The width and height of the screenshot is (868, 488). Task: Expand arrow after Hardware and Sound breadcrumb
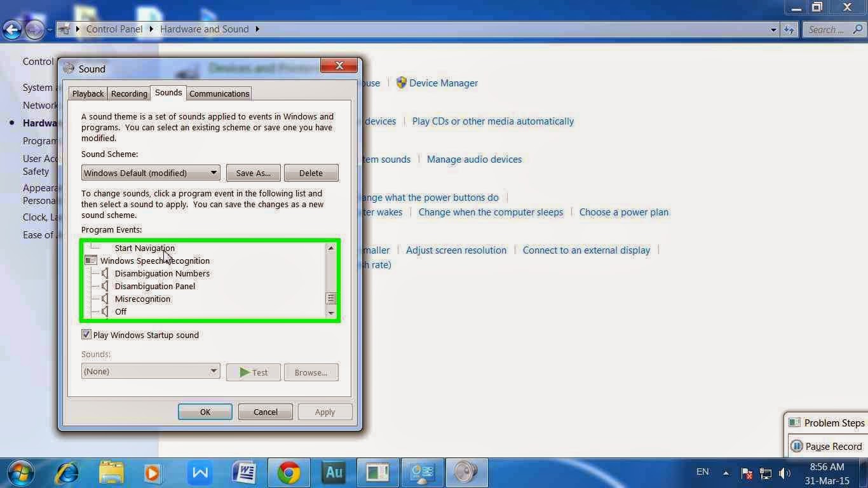[257, 29]
